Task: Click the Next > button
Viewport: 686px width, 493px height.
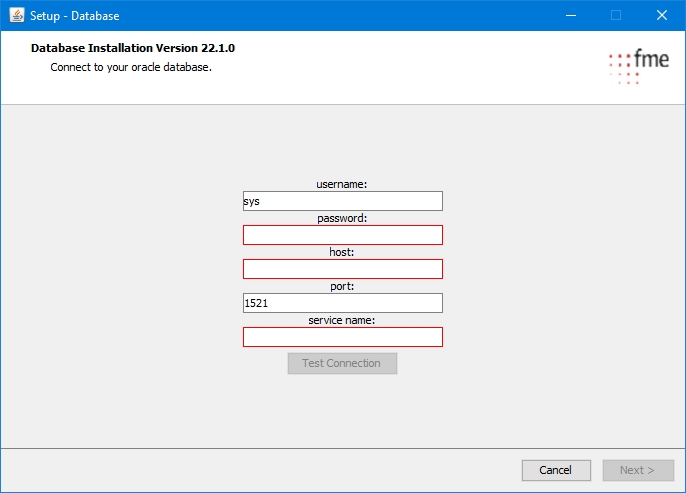Action: tap(638, 470)
